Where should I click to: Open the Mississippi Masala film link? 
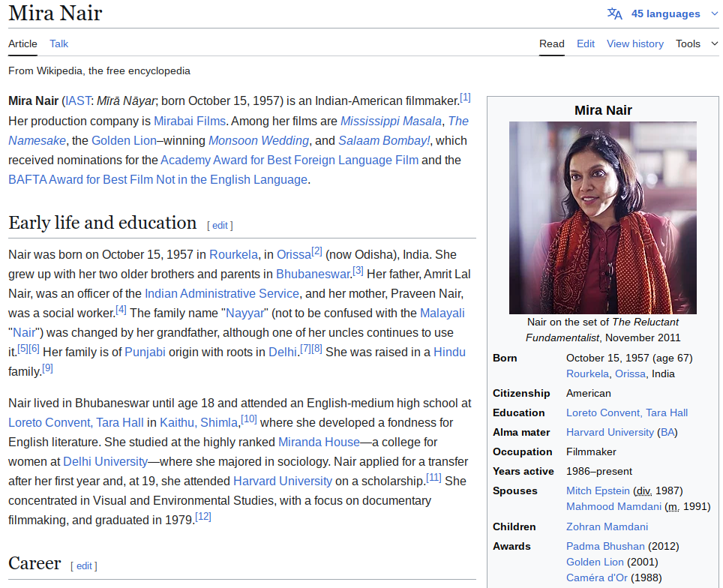point(391,121)
